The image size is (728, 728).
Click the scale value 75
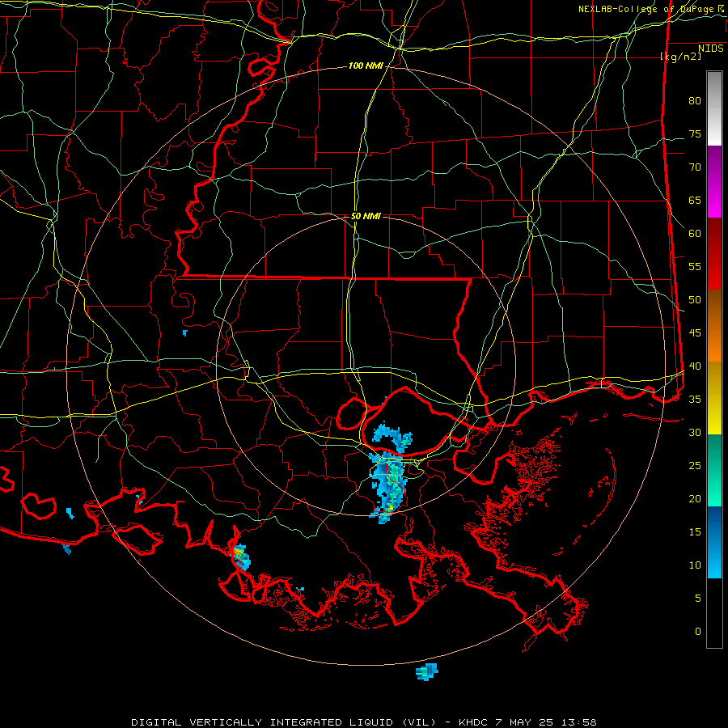click(x=695, y=134)
